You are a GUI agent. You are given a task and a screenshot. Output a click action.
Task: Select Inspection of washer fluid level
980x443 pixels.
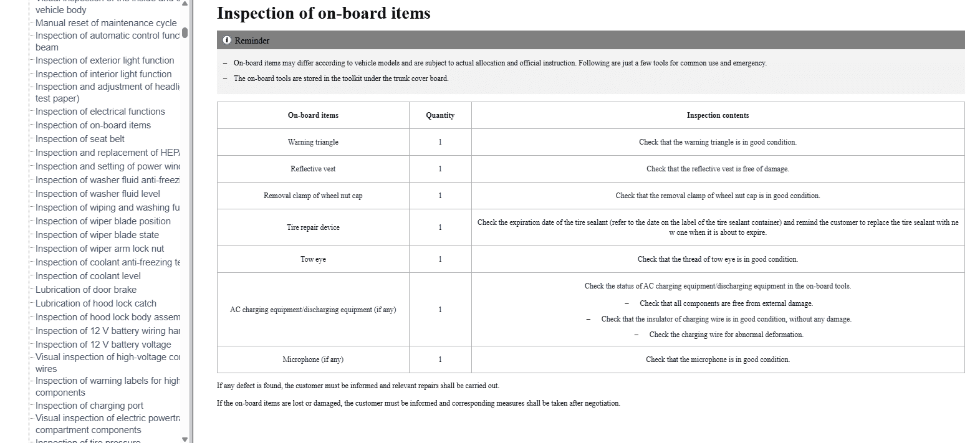[98, 194]
